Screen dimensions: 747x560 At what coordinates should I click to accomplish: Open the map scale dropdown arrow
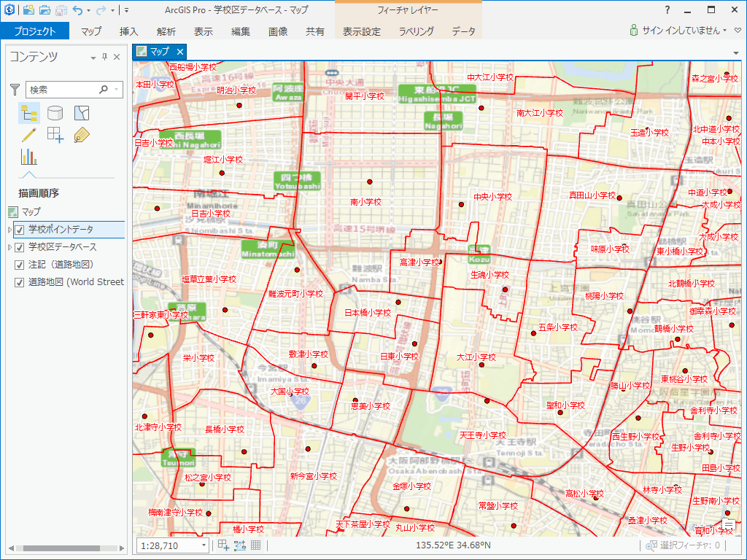click(x=204, y=545)
